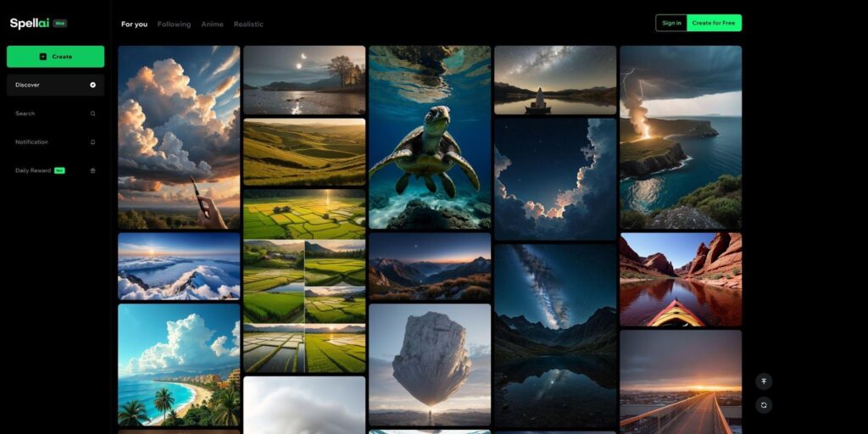Open the lightning storm over cliffs image
Screen dimensions: 868x434
pos(681,137)
